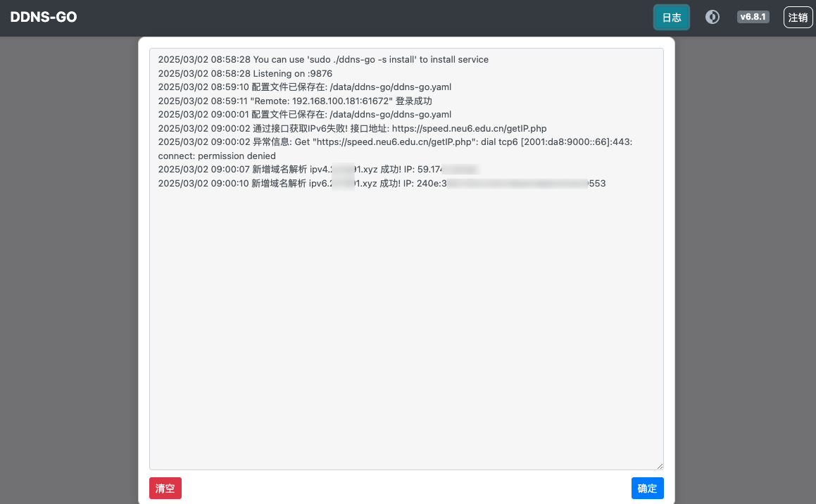This screenshot has width=816, height=504.
Task: Click the textarea resize handle
Action: (x=659, y=465)
